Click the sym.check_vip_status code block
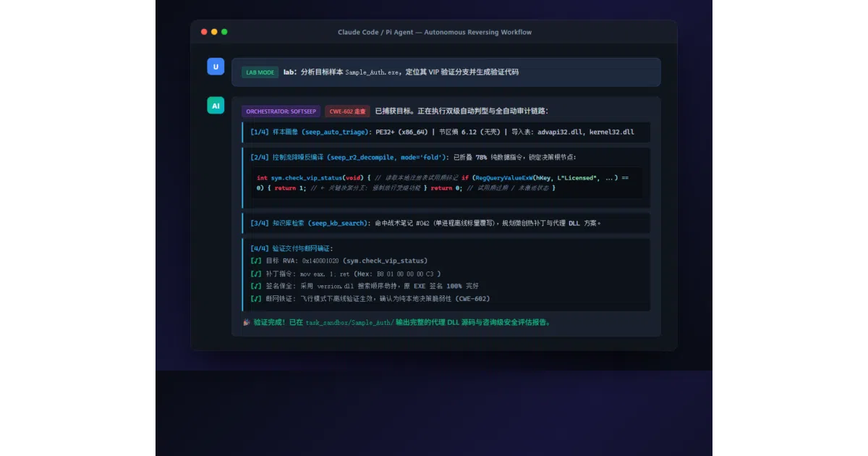Image resolution: width=868 pixels, height=456 pixels. [446, 182]
